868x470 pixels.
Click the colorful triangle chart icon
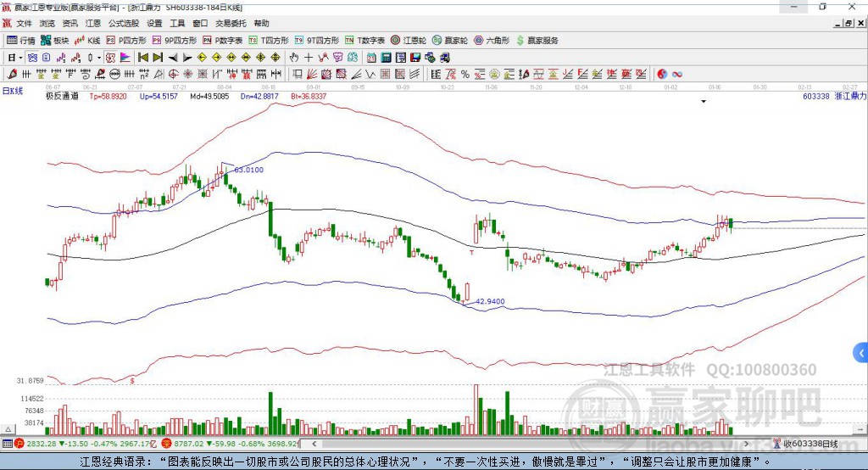point(125,58)
